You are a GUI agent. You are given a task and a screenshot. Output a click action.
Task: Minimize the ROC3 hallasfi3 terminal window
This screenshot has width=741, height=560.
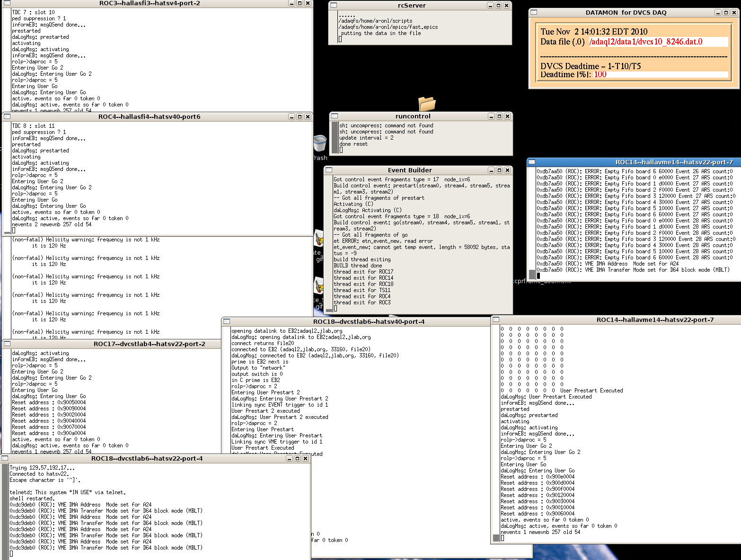[x=291, y=3]
